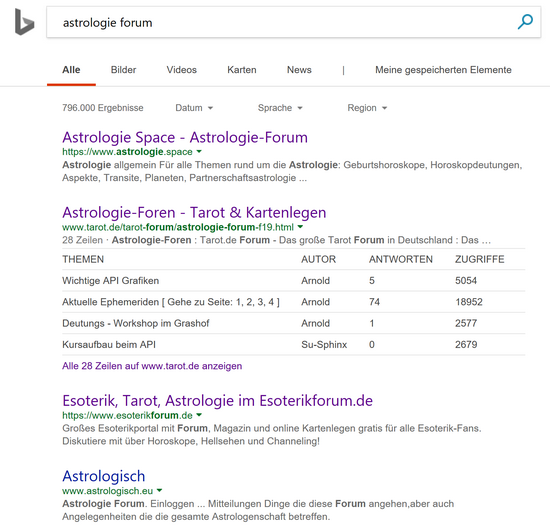Open the Astrologie-Foren - Tarot & Kartenlegen result
This screenshot has width=550, height=528.
click(x=194, y=213)
